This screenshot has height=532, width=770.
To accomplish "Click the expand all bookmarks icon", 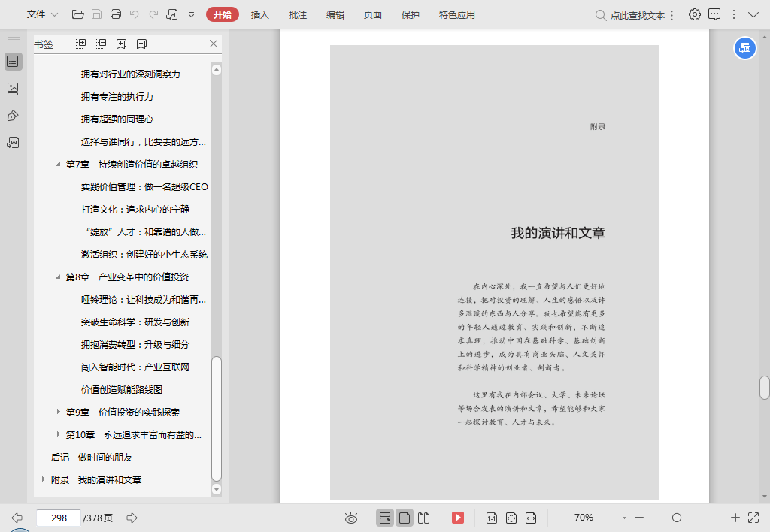I will (x=81, y=44).
